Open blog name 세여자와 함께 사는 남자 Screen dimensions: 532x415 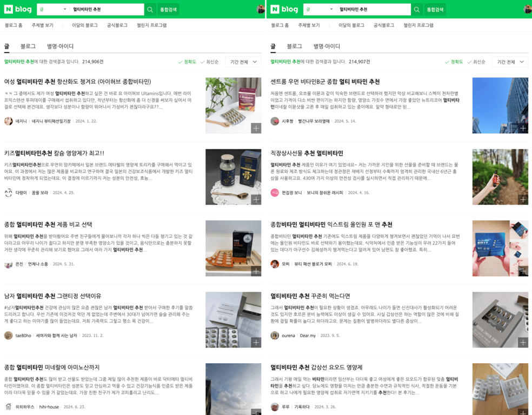57,336
